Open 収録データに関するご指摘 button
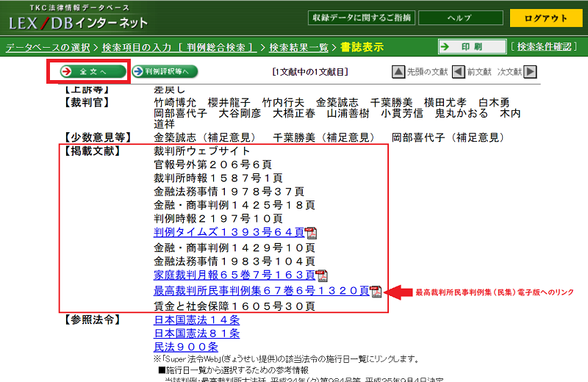 coord(362,18)
